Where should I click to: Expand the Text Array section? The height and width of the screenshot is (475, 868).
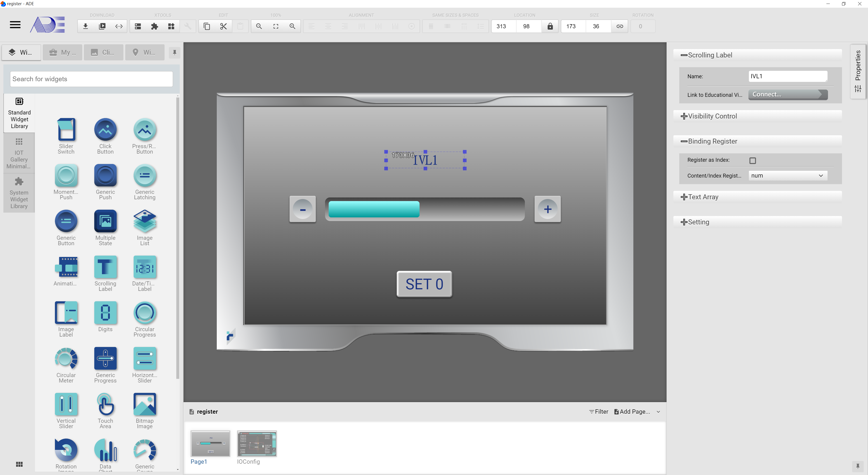pos(757,197)
